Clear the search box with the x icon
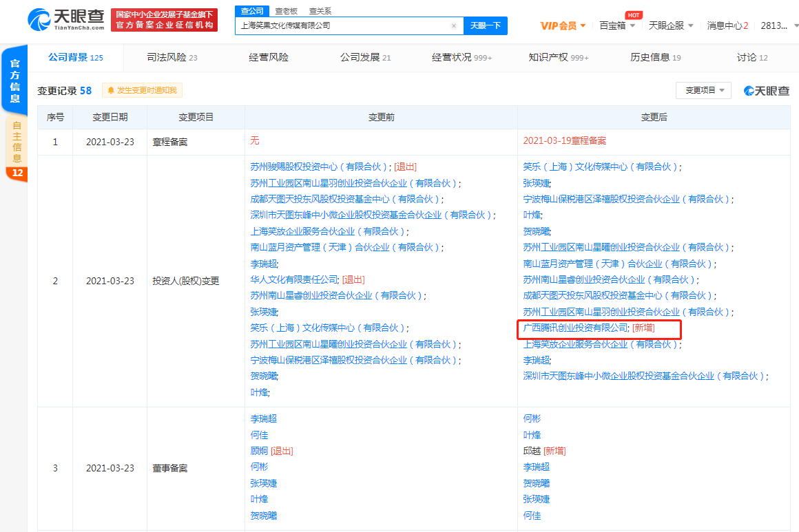 (x=453, y=25)
